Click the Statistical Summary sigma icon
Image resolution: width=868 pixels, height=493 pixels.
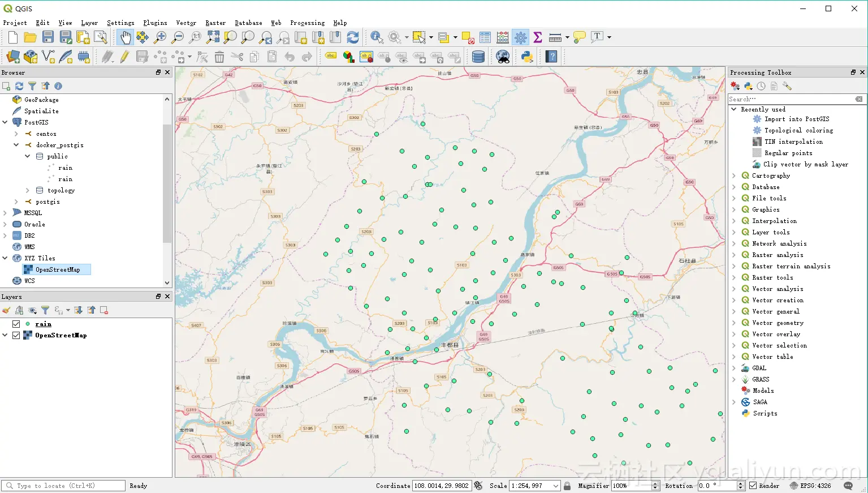pos(537,37)
